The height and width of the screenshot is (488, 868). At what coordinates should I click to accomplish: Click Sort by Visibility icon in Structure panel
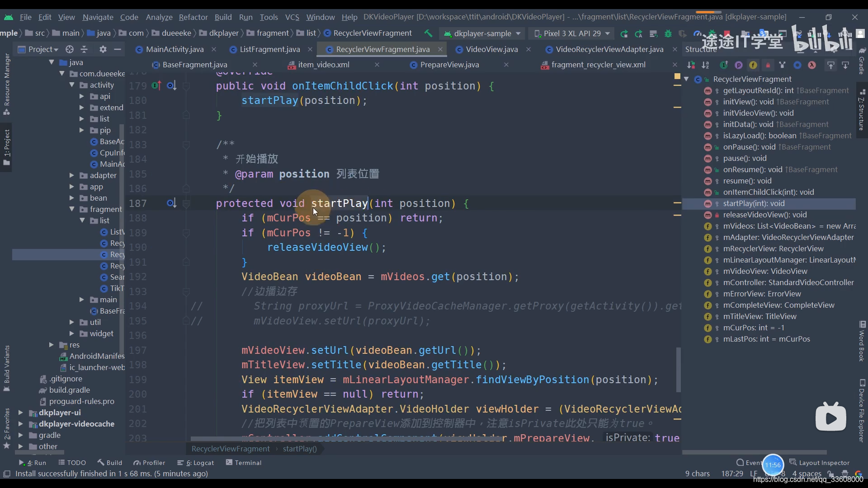tap(691, 65)
